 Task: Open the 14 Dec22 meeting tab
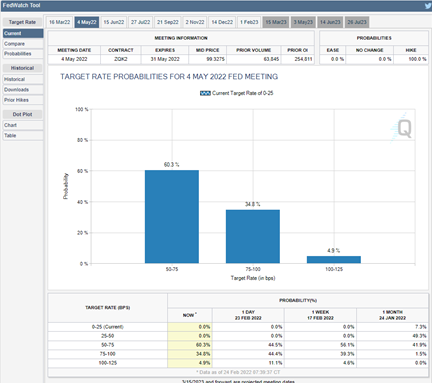[222, 22]
